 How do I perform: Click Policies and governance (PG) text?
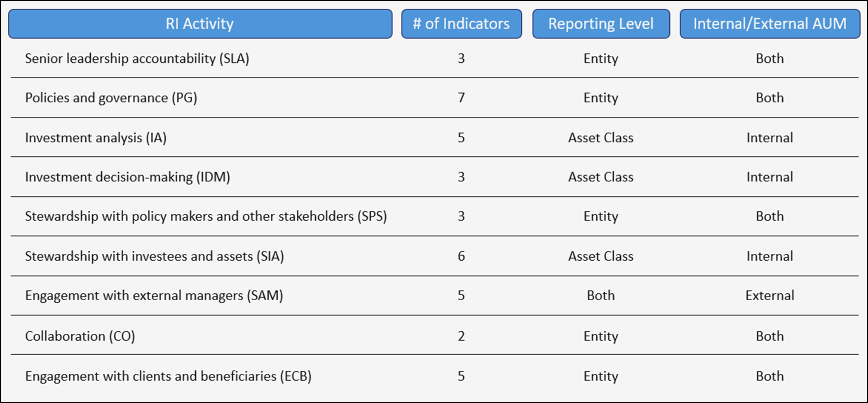click(x=111, y=98)
